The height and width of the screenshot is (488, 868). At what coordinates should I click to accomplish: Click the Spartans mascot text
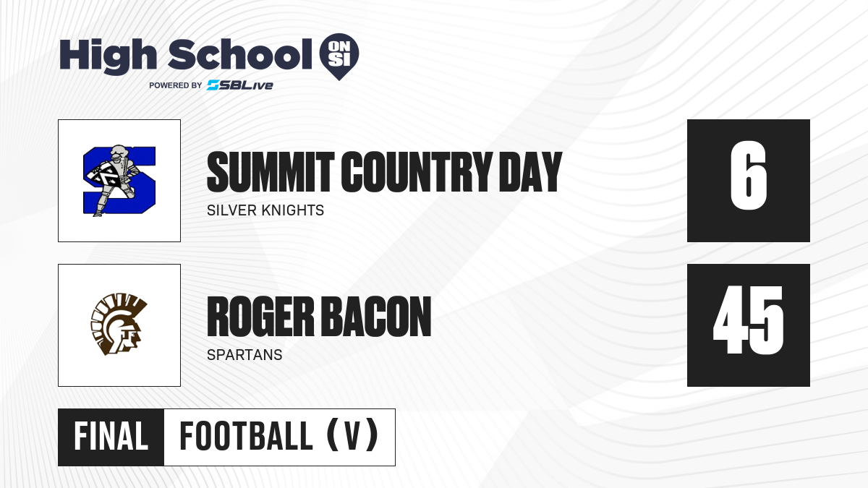click(244, 356)
